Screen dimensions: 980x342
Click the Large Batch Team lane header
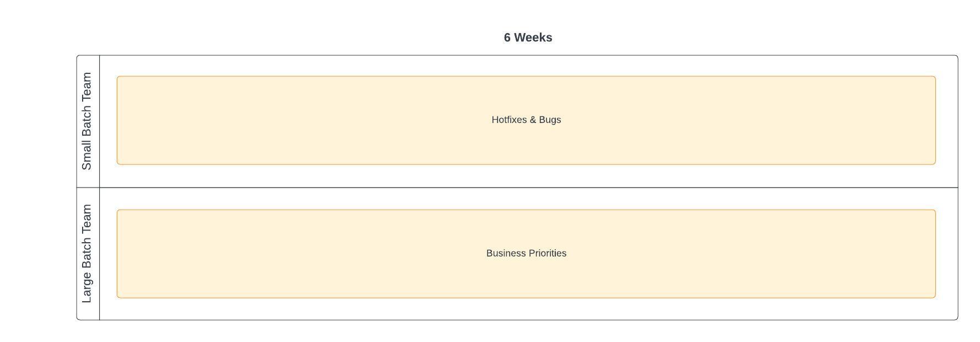click(88, 254)
